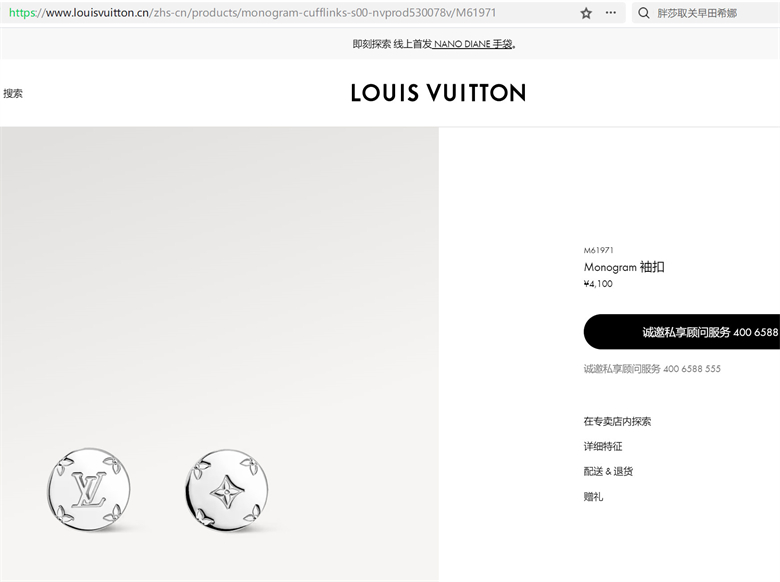Open the 搜索 site search

(x=13, y=93)
